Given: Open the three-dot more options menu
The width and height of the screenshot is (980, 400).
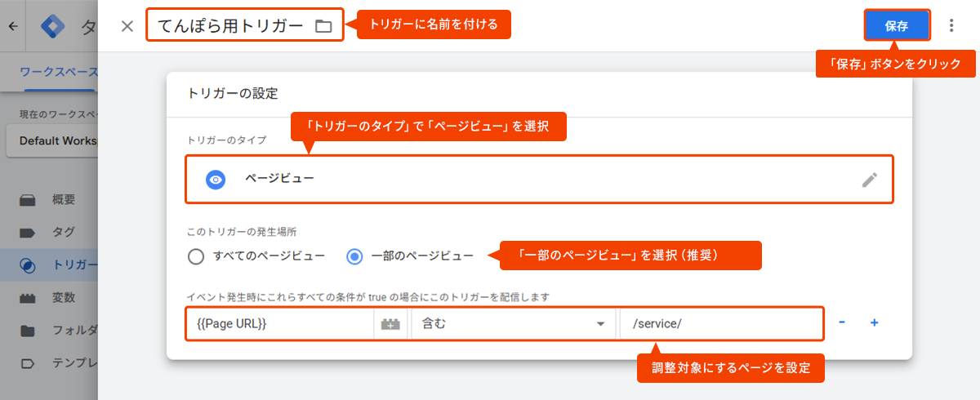Looking at the screenshot, I should [x=951, y=26].
